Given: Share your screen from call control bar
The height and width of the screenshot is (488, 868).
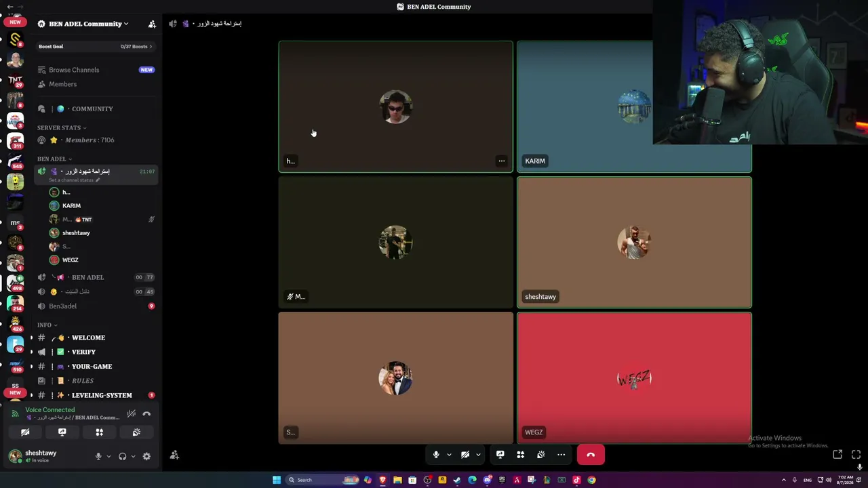Looking at the screenshot, I should pos(500,455).
